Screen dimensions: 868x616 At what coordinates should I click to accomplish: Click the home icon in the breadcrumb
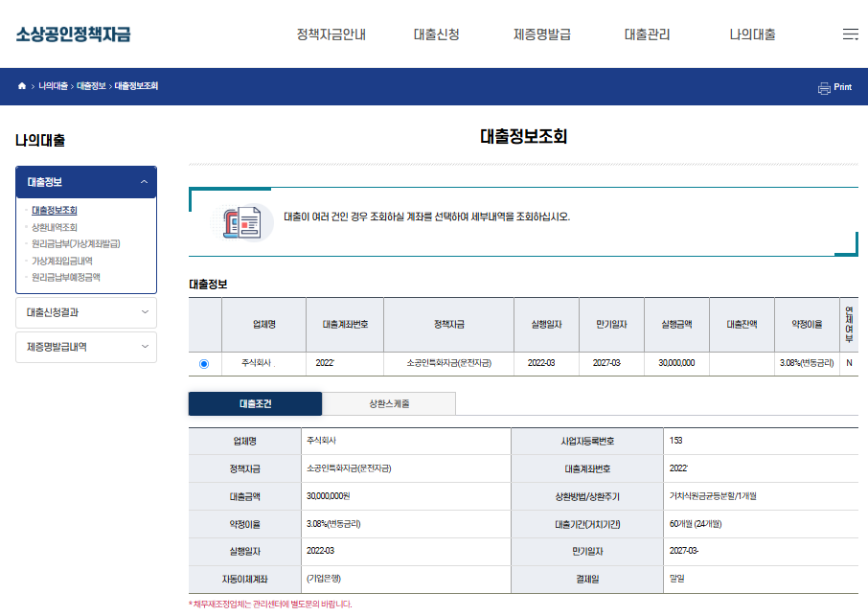21,85
